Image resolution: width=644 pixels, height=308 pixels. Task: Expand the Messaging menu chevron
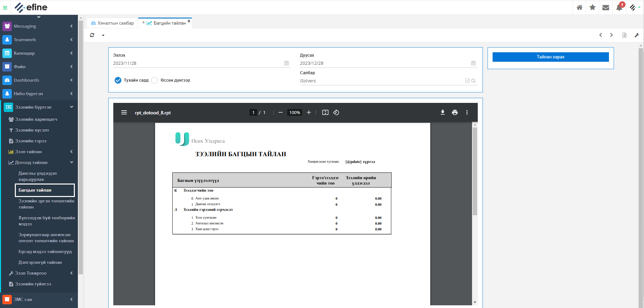[71, 26]
